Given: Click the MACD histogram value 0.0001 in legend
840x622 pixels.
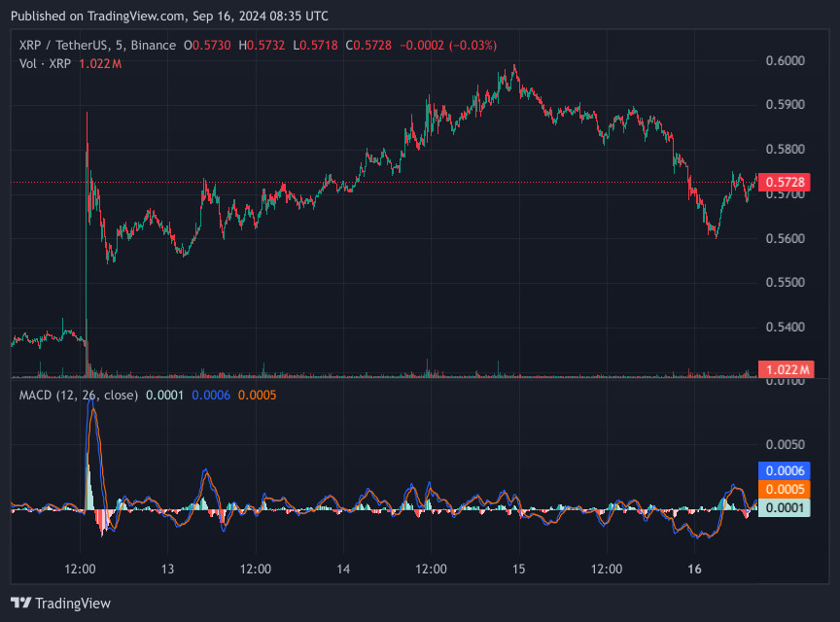Looking at the screenshot, I should pyautogui.click(x=164, y=396).
